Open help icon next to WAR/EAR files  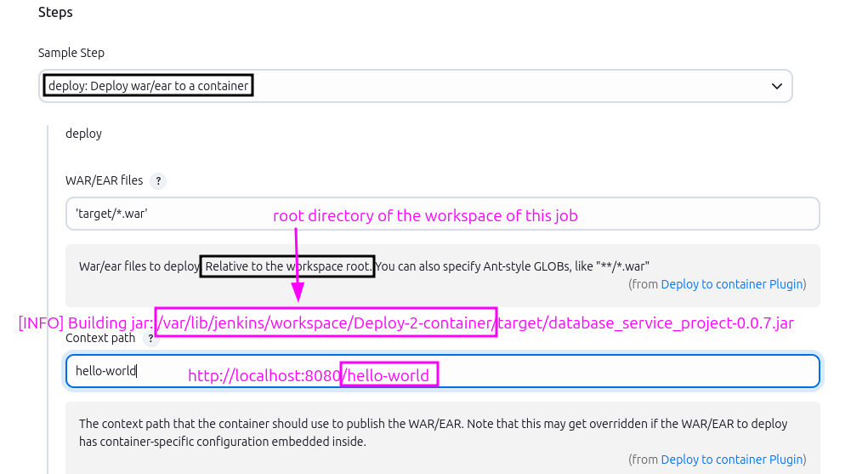[x=157, y=181]
